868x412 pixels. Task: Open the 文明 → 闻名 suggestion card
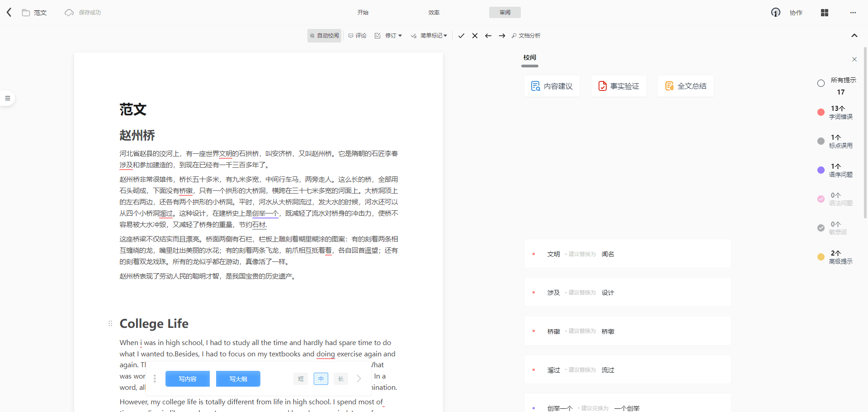point(627,254)
